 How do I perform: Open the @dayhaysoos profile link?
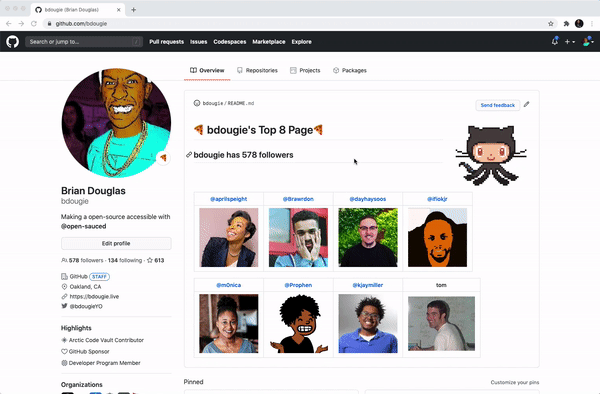coord(368,199)
